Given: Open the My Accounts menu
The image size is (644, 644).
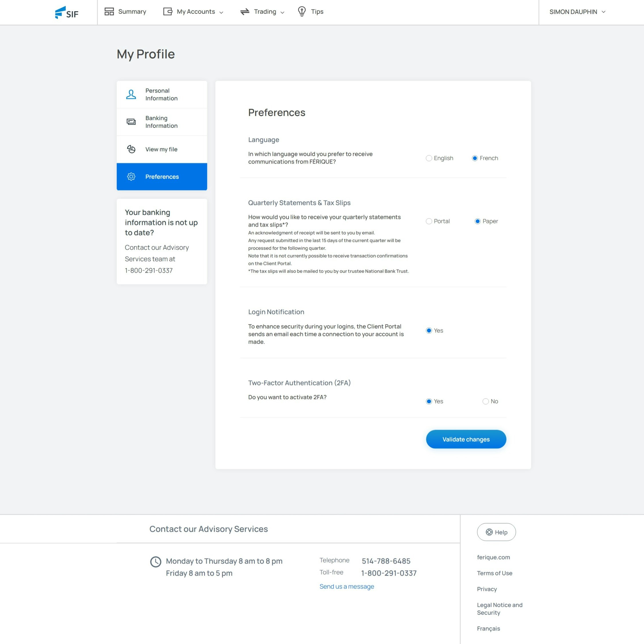Looking at the screenshot, I should 193,12.
